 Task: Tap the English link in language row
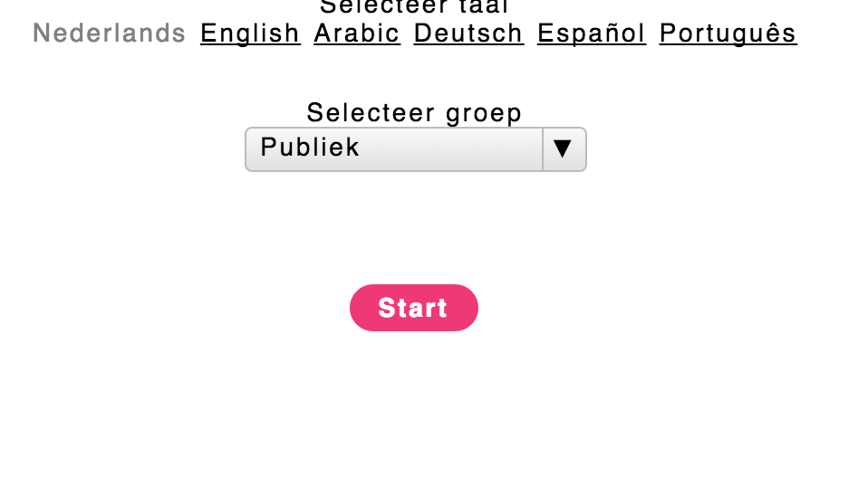(x=250, y=33)
